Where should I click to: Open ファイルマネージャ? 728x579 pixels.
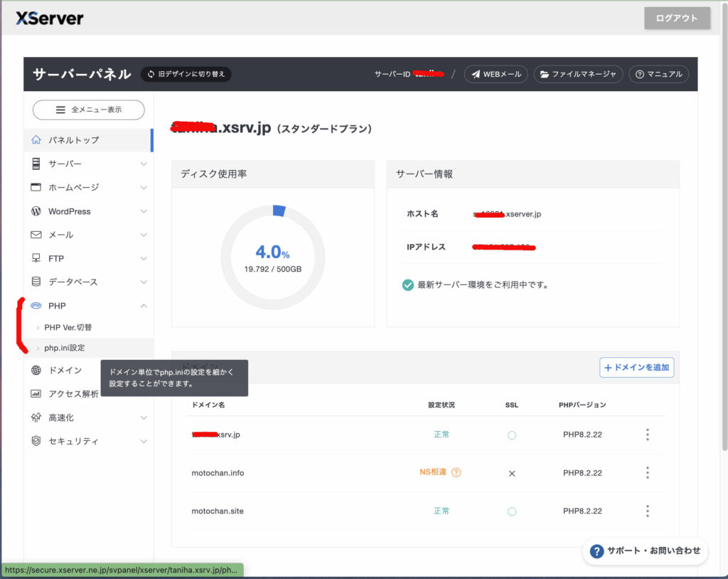click(578, 74)
